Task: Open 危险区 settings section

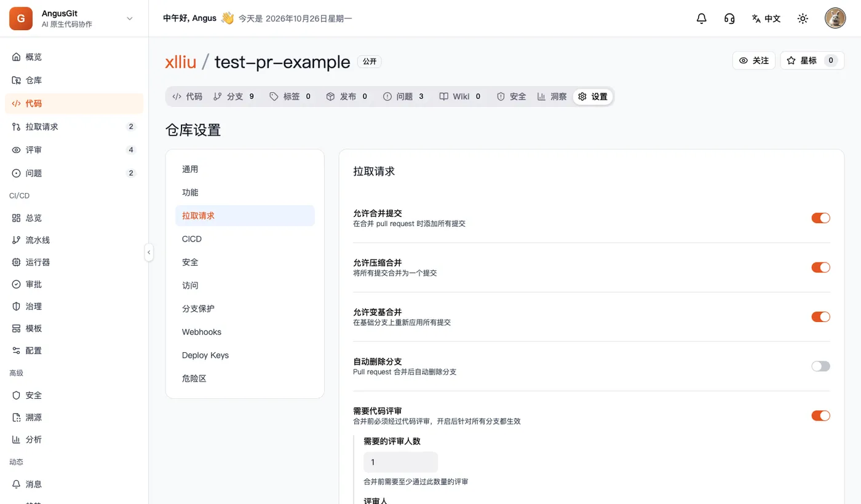Action: [245, 379]
